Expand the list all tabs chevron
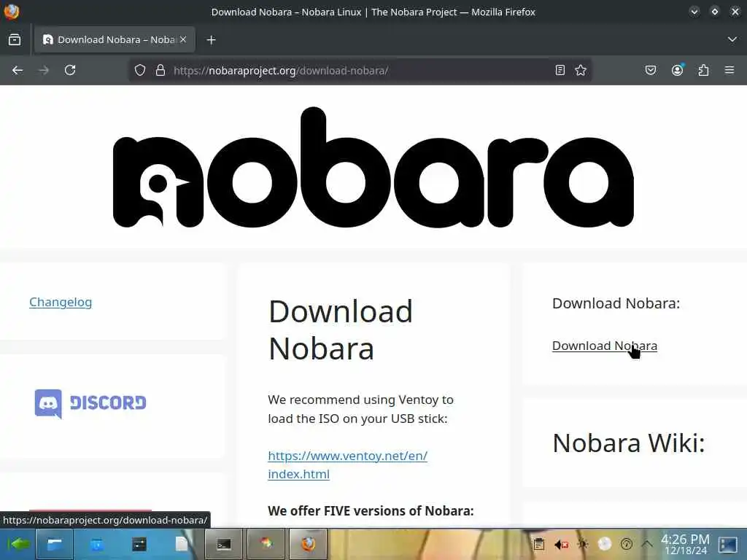747x560 pixels. tap(732, 39)
